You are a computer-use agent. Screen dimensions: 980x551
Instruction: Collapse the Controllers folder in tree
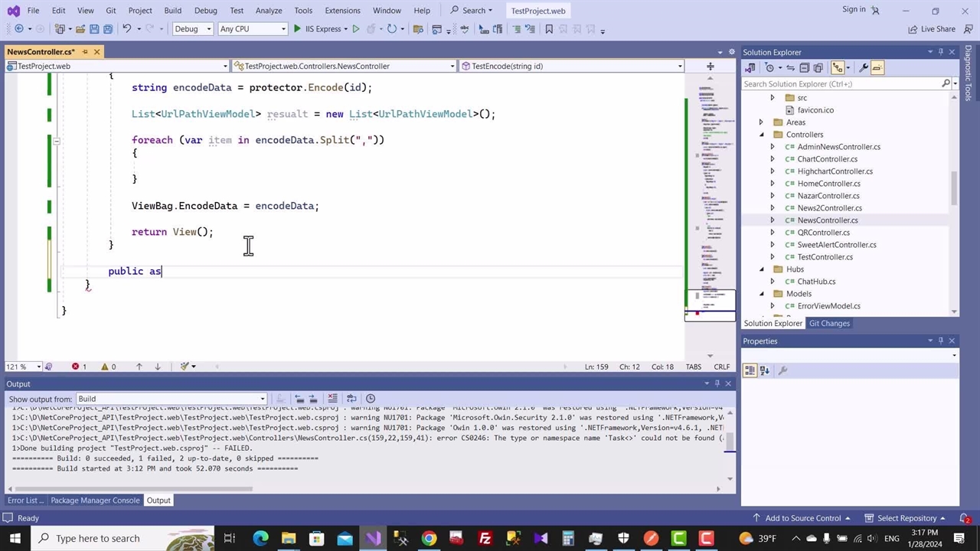[761, 135]
